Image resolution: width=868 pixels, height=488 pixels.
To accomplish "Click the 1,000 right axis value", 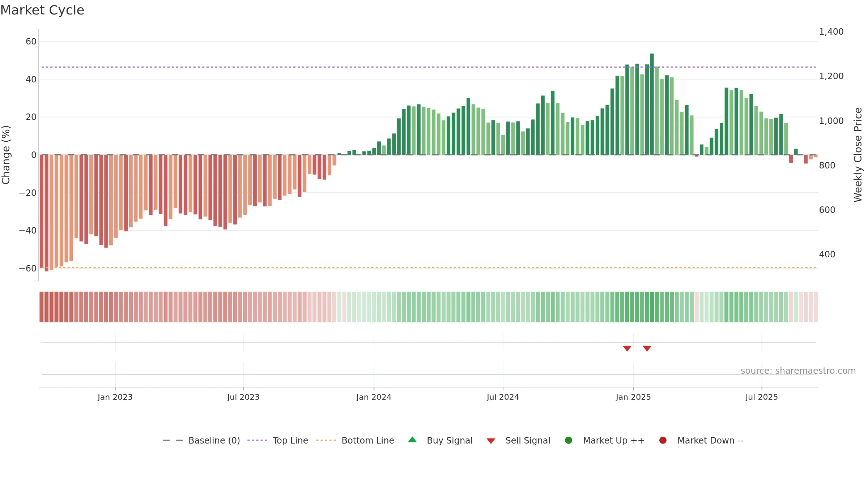I will (831, 121).
